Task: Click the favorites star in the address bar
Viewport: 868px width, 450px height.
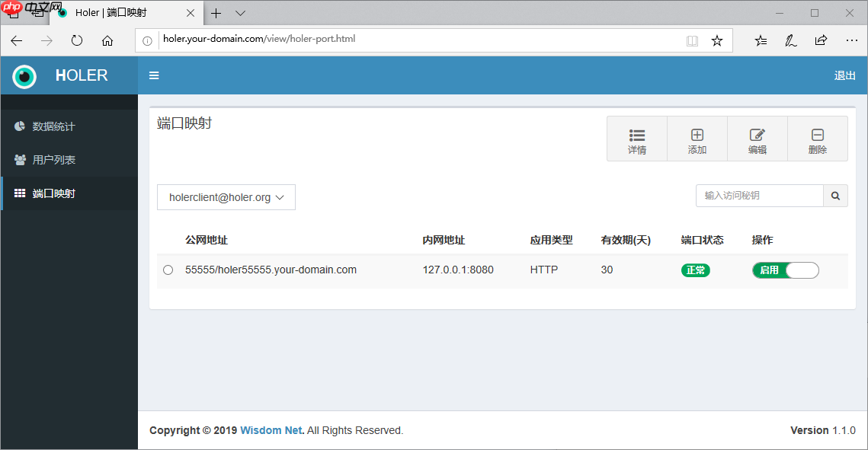Action: point(716,40)
